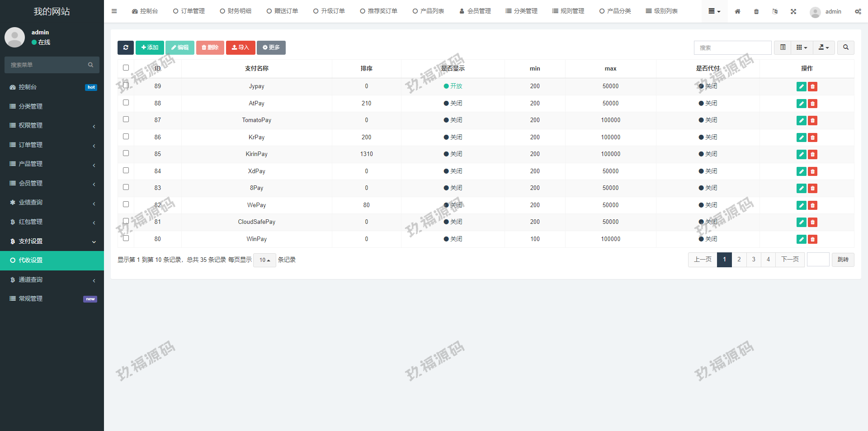
Task: Click the fullscreen expand icon in header
Action: (x=793, y=11)
